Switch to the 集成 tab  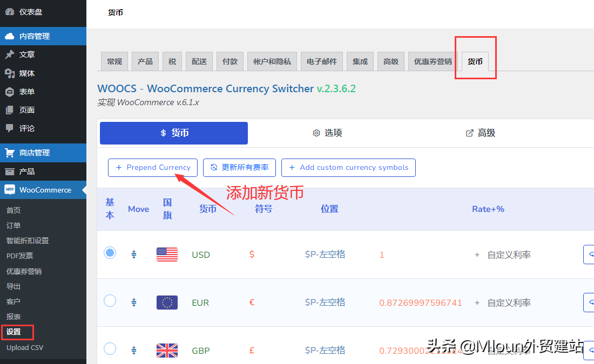[x=360, y=61]
